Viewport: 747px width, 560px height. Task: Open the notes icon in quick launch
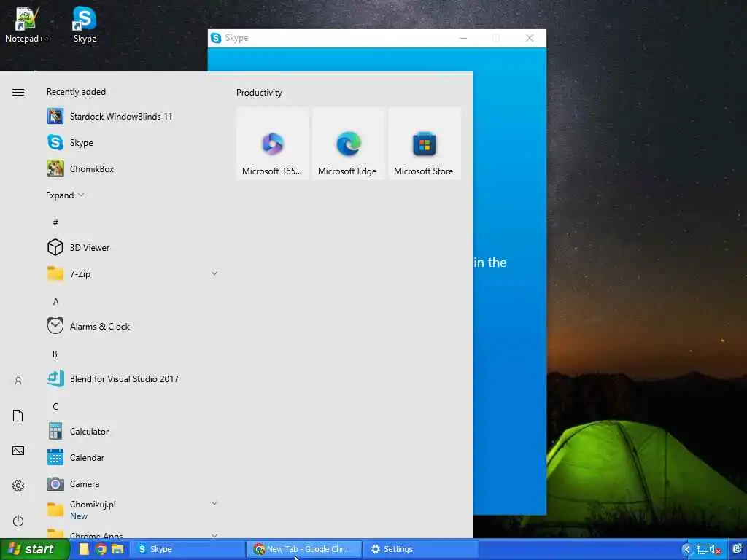pos(85,549)
